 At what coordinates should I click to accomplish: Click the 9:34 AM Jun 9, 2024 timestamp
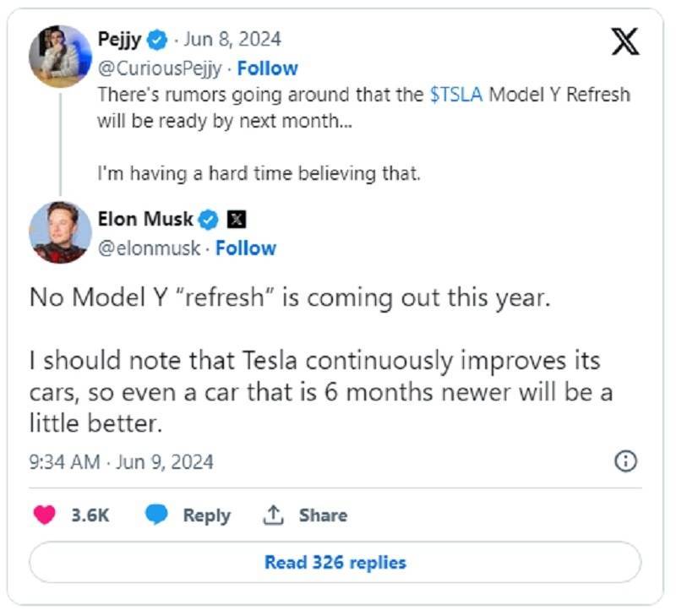point(121,462)
